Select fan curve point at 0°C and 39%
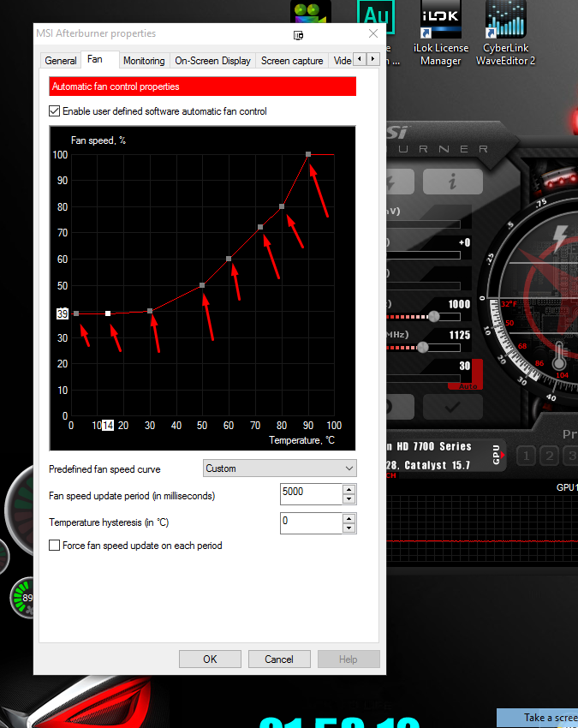Image resolution: width=578 pixels, height=728 pixels. (76, 313)
